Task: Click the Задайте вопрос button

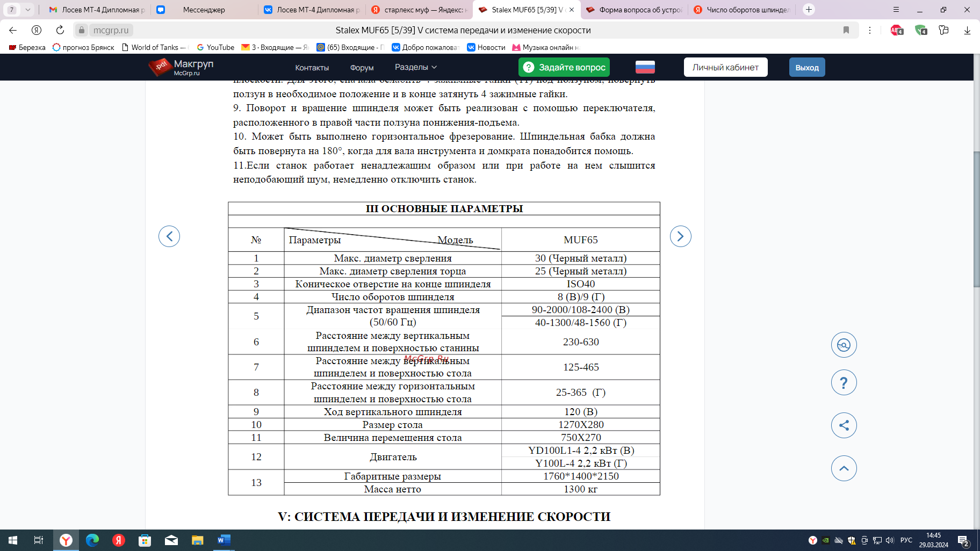Action: [564, 67]
